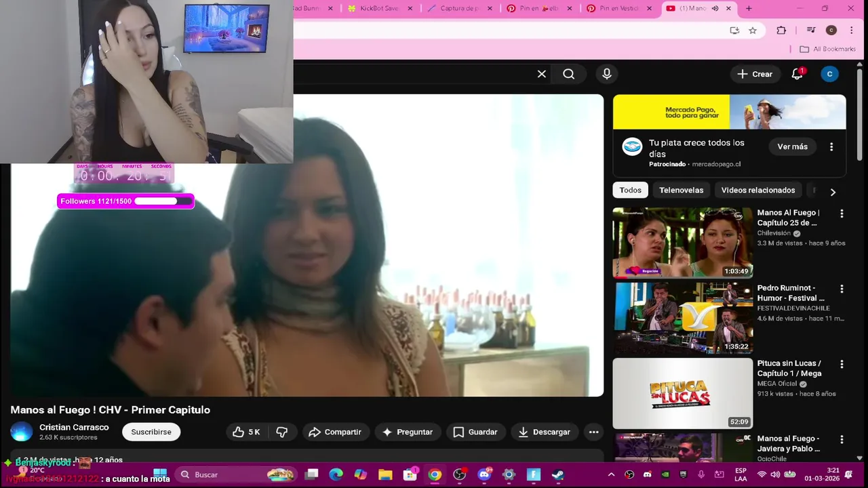Screen dimensions: 868x488
Task: Open options for Manos al Fuego Javiera y Pablo
Action: (x=842, y=439)
